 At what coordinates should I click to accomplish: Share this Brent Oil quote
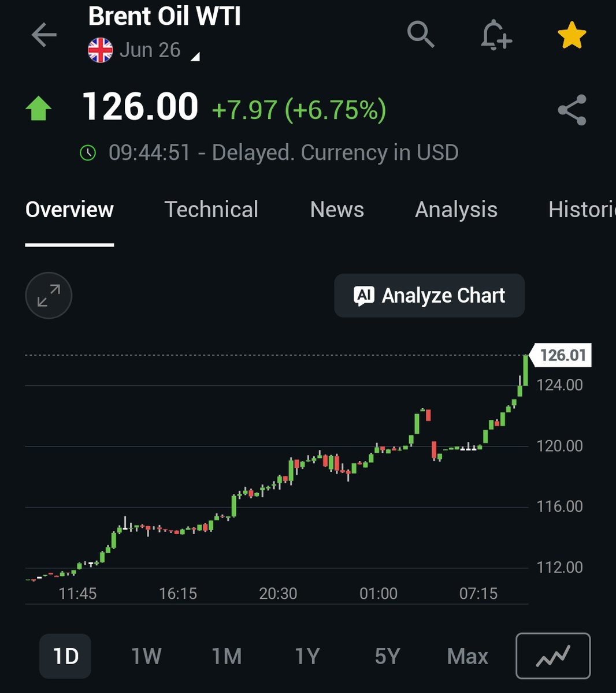point(571,110)
